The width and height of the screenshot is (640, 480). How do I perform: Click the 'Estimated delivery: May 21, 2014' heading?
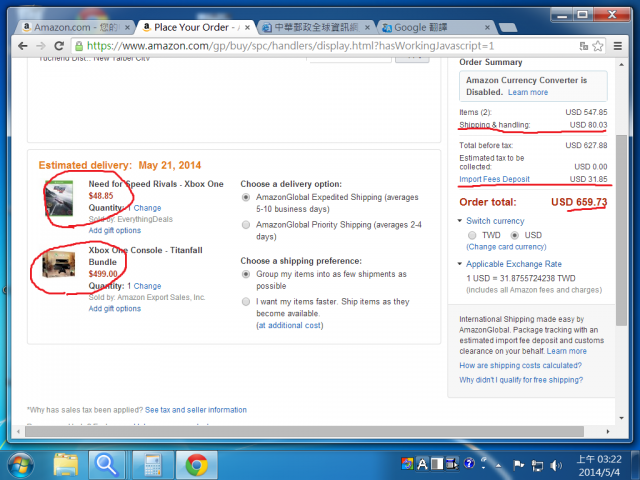pyautogui.click(x=120, y=165)
